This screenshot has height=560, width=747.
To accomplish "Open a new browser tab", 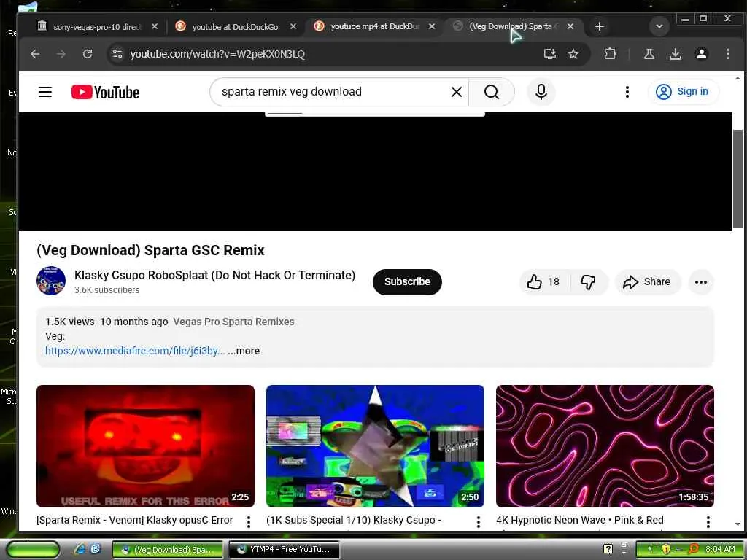I will coord(600,26).
